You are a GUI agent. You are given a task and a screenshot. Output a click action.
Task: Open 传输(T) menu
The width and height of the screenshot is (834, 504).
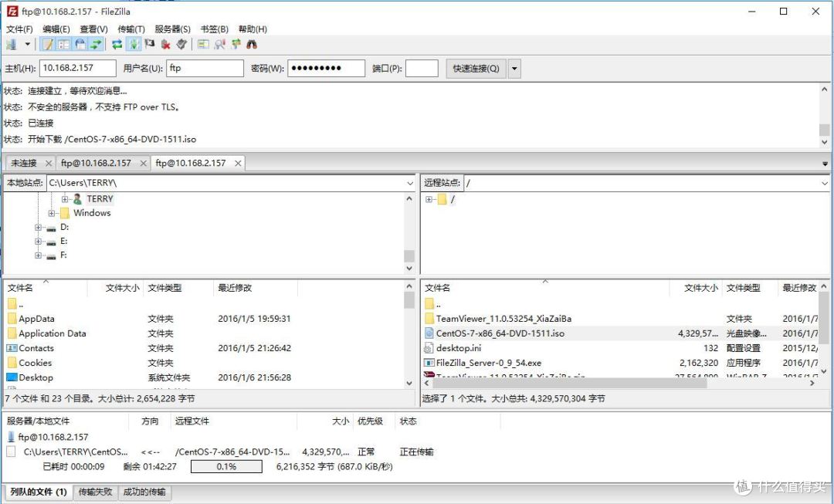click(131, 29)
